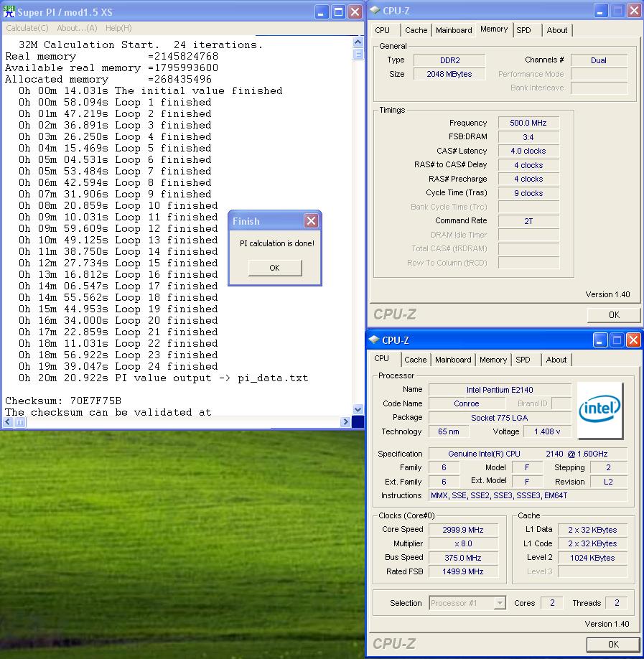Switch to Memory tab in lower CPU-Z
The height and width of the screenshot is (659, 644).
[493, 360]
